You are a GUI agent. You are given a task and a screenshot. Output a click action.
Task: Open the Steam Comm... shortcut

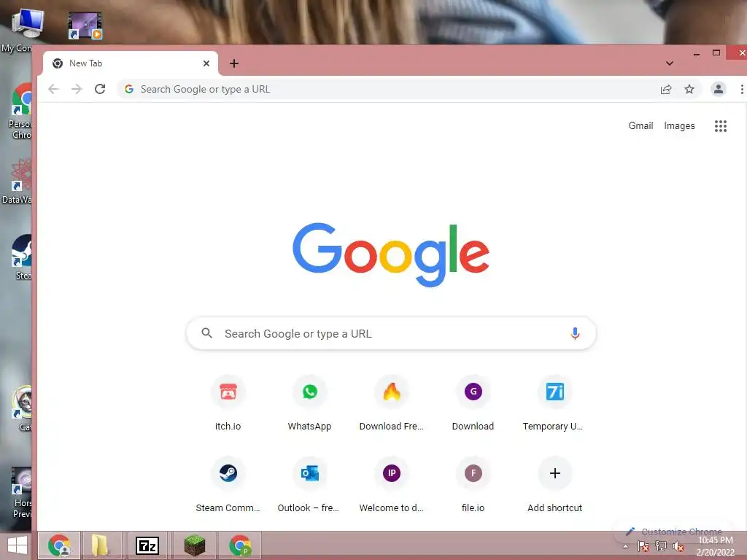(x=228, y=485)
